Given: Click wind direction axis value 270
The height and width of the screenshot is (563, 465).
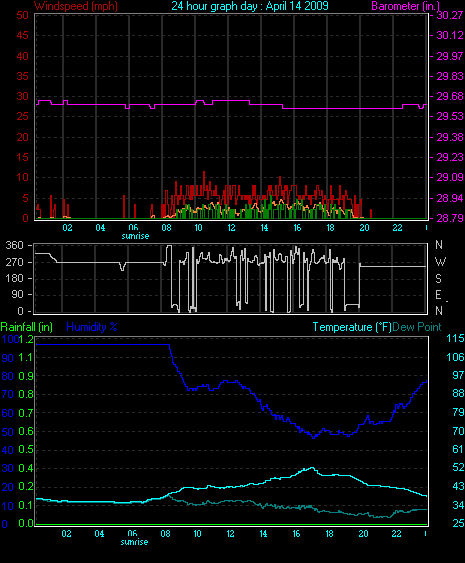Looking at the screenshot, I should tap(14, 262).
